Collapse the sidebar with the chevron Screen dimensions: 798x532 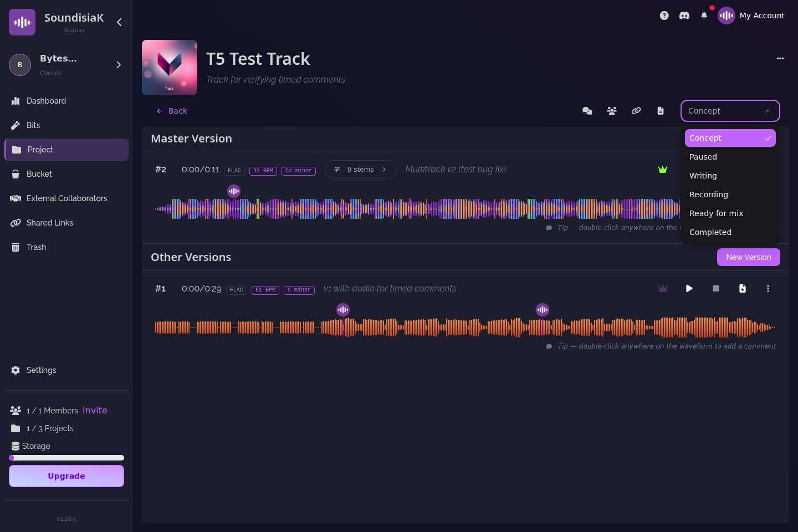(119, 22)
